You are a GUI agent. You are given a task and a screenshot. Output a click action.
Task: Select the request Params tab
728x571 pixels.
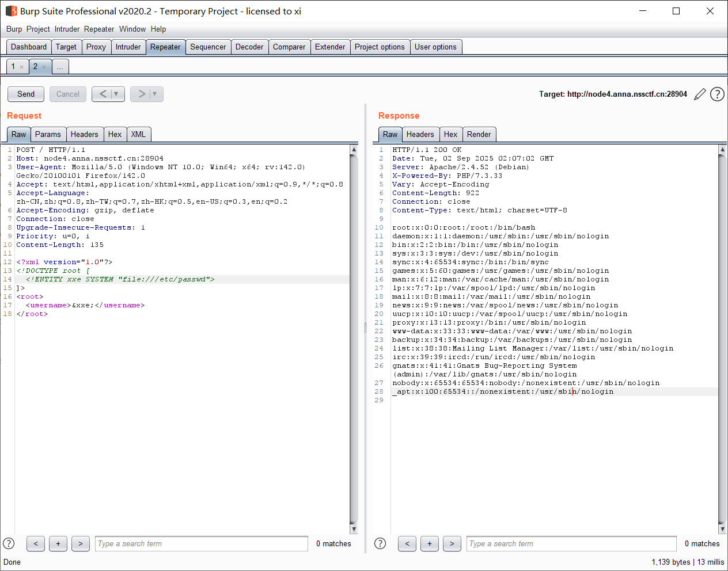[x=48, y=135]
